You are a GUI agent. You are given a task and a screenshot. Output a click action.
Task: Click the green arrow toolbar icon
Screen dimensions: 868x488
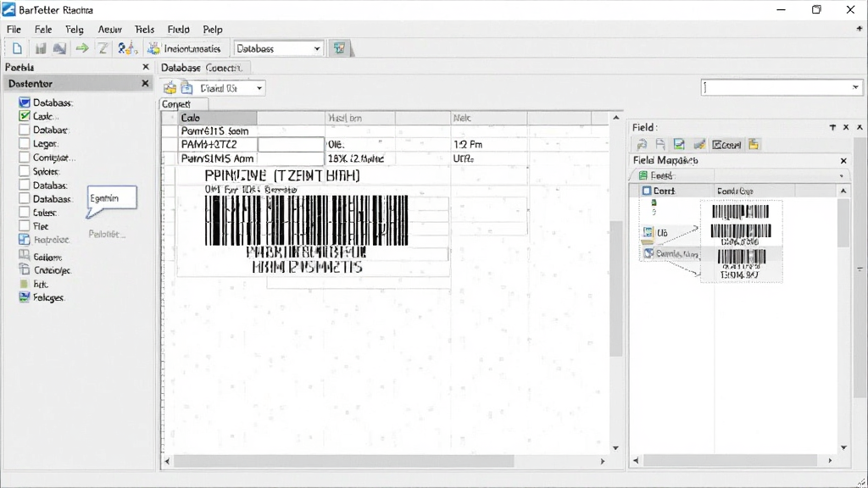coord(82,48)
